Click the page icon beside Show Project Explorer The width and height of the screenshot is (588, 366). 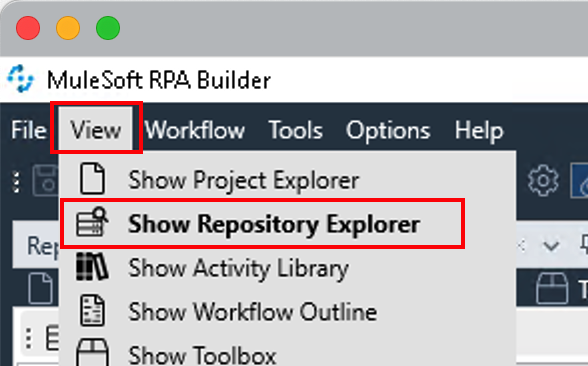(92, 178)
